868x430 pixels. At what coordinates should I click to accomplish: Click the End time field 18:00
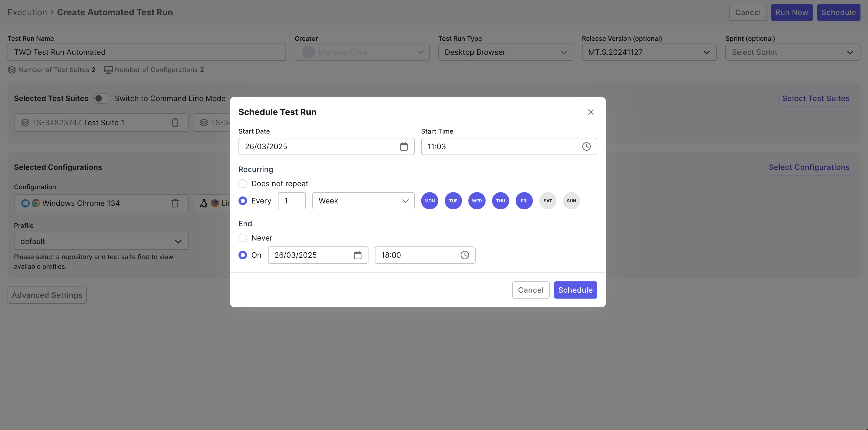click(x=425, y=255)
